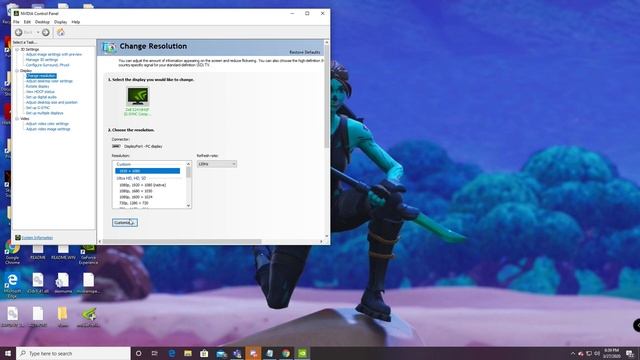This screenshot has width=640, height=360.
Task: Open Adjust desktop color settings
Action: coord(49,81)
